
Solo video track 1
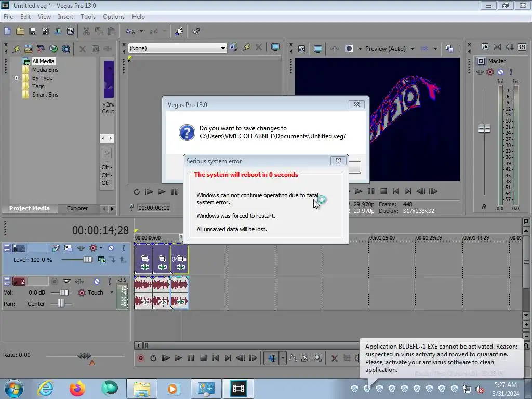click(124, 248)
